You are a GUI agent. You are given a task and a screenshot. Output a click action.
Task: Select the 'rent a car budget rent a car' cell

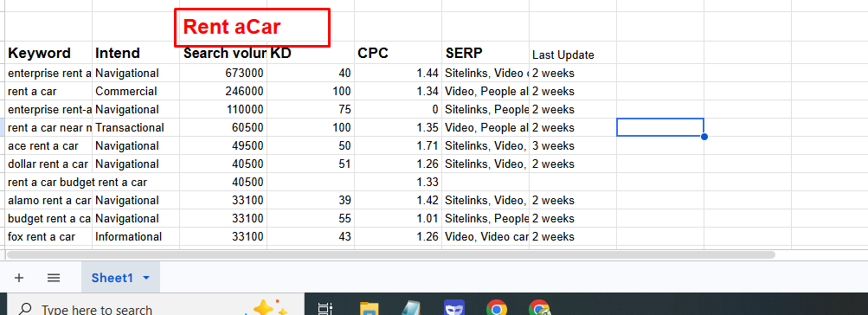click(x=48, y=182)
